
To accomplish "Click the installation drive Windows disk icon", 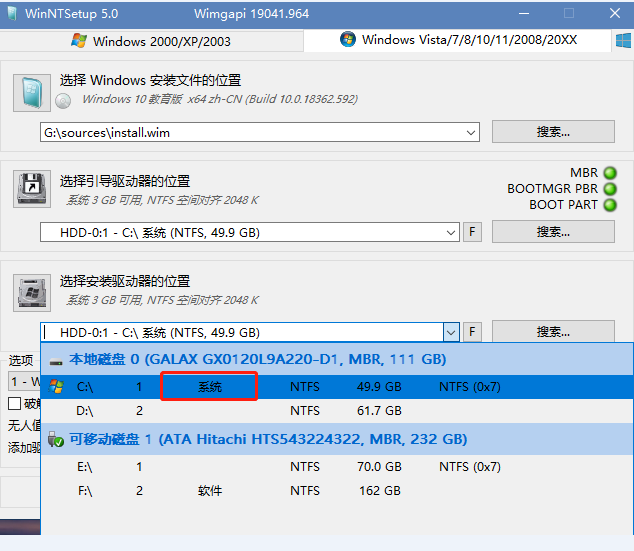I will (32, 293).
